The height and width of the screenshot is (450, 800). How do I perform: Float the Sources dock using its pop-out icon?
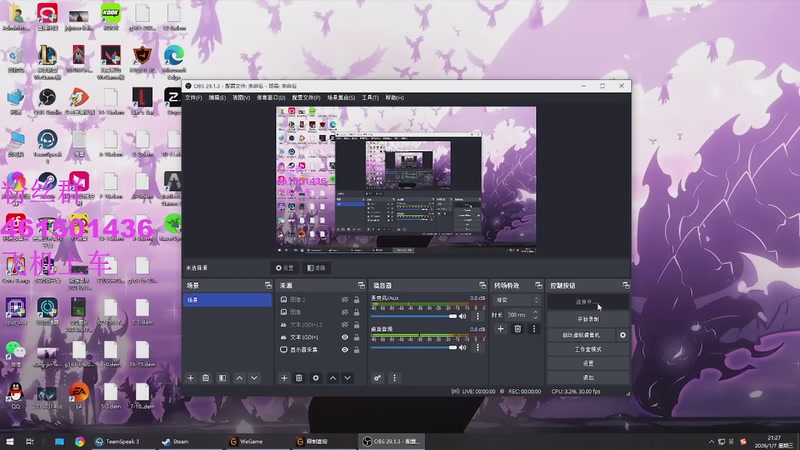click(x=361, y=286)
